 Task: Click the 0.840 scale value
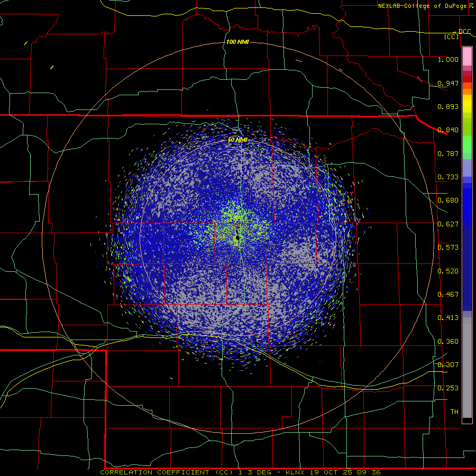coord(448,130)
